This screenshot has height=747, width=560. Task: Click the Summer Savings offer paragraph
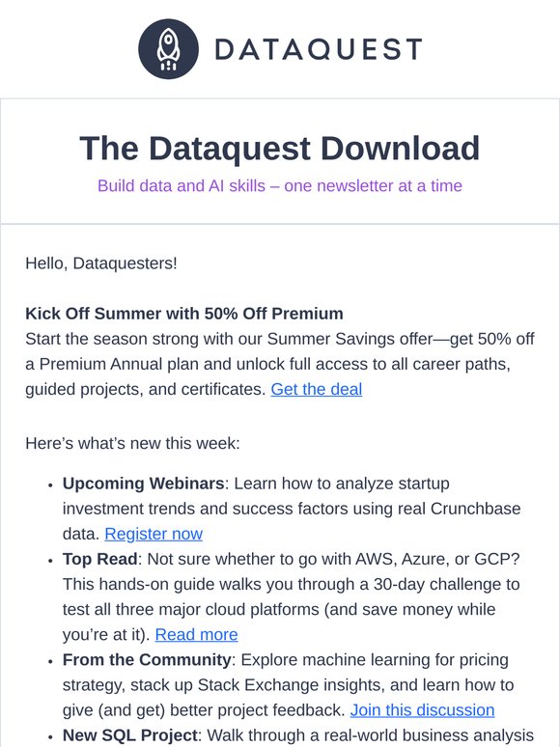[x=280, y=364]
